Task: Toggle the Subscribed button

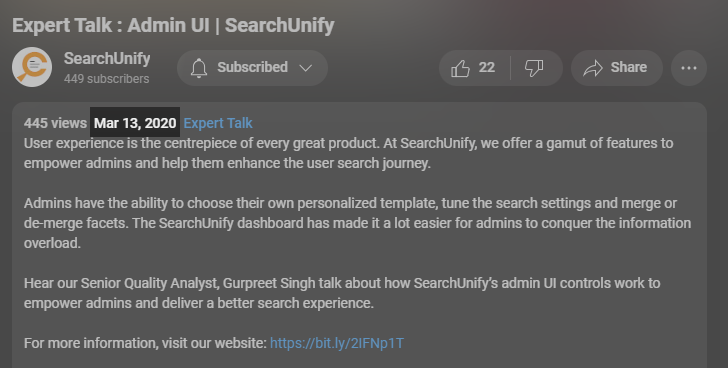Action: [253, 68]
